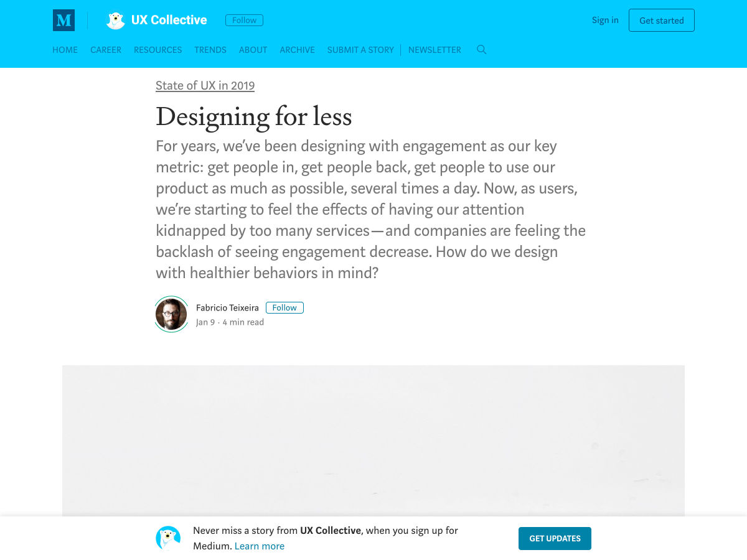Go to the Home menu item

point(65,50)
